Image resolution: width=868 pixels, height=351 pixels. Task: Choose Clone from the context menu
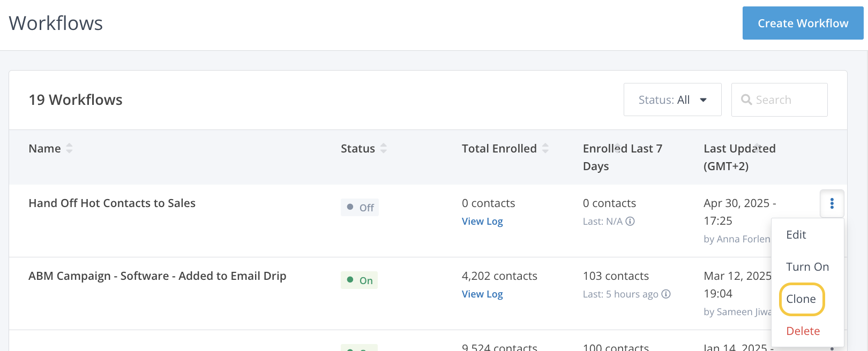(801, 299)
